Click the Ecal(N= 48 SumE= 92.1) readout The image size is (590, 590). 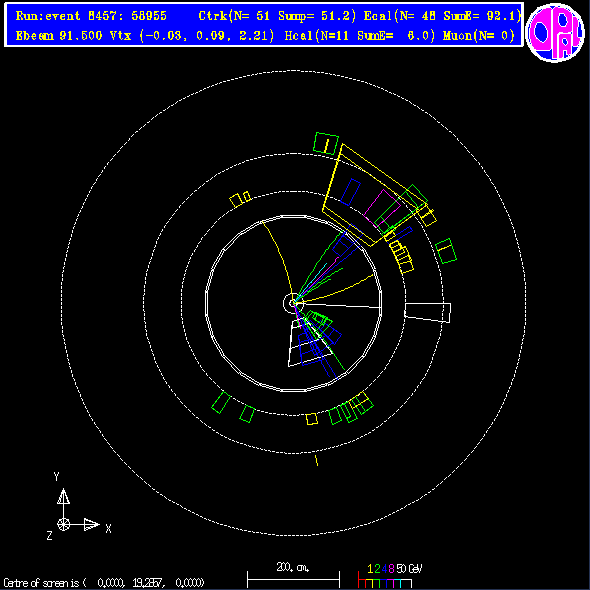click(442, 16)
